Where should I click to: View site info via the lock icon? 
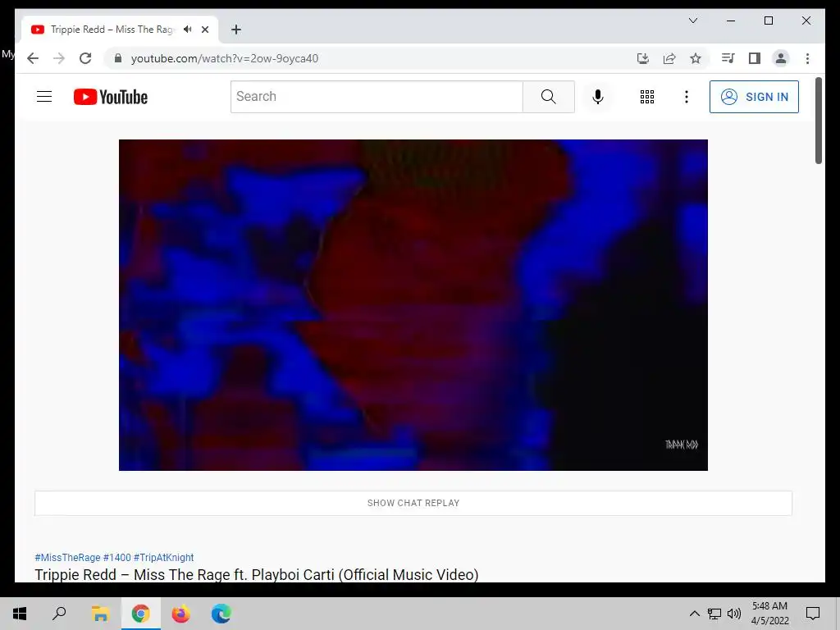coord(118,58)
